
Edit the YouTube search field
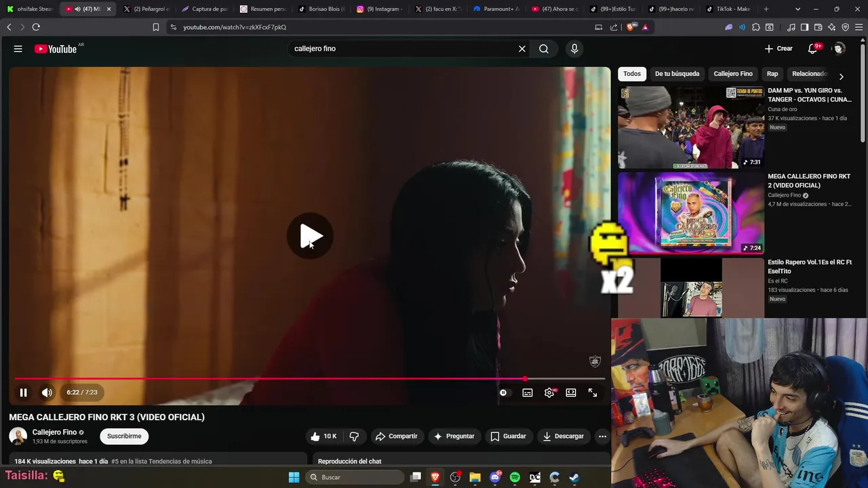click(403, 49)
